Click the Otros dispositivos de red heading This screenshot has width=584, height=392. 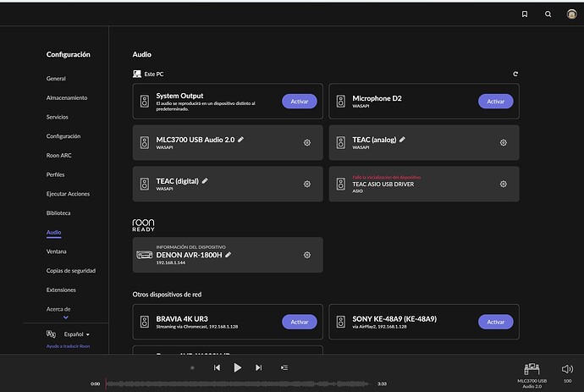pyautogui.click(x=167, y=295)
